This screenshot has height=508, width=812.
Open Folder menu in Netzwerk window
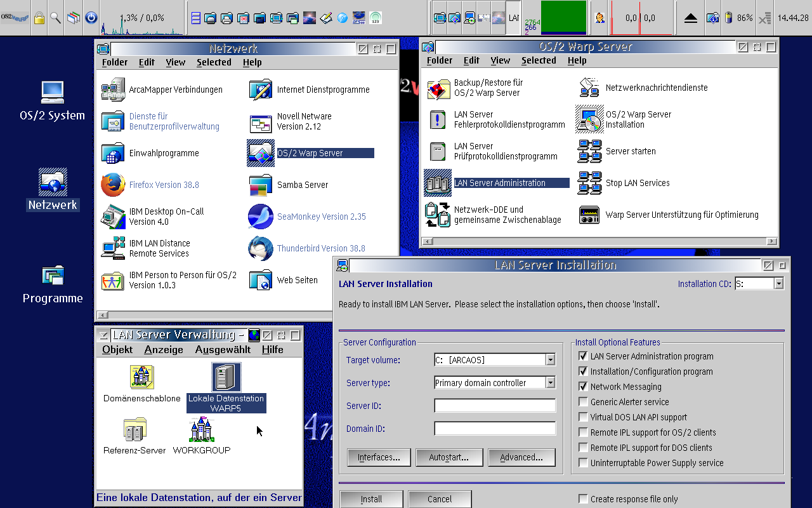[115, 62]
